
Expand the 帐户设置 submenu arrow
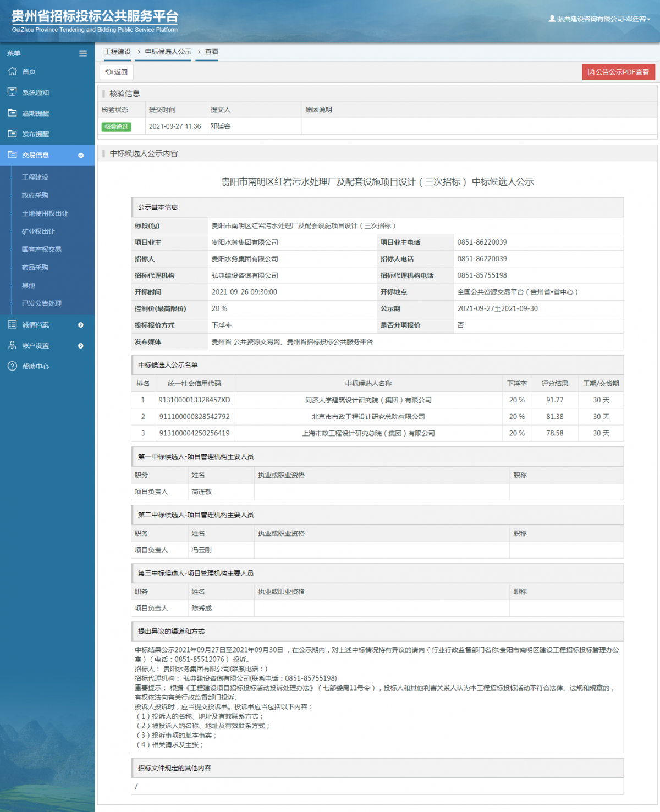81,346
